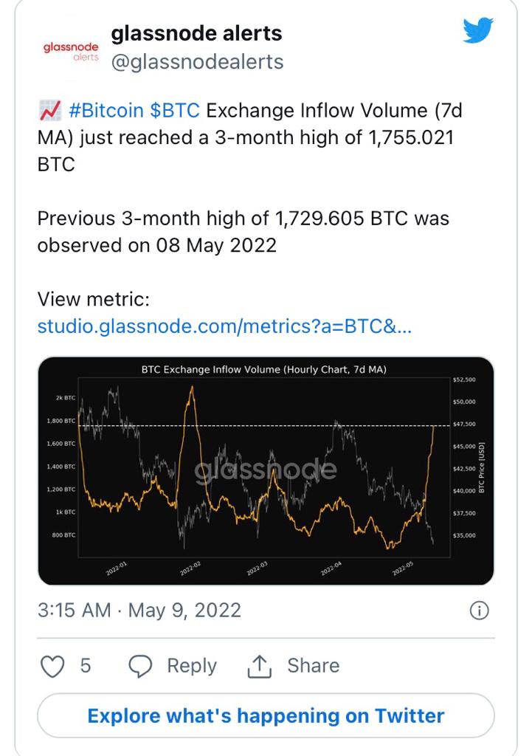This screenshot has height=756, width=532.
Task: Open the BTC Exchange Inflow chart image
Action: 266,470
